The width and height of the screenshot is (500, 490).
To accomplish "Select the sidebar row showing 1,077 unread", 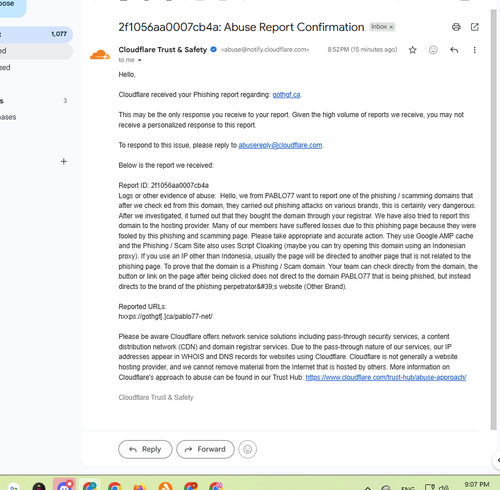I will pos(35,34).
